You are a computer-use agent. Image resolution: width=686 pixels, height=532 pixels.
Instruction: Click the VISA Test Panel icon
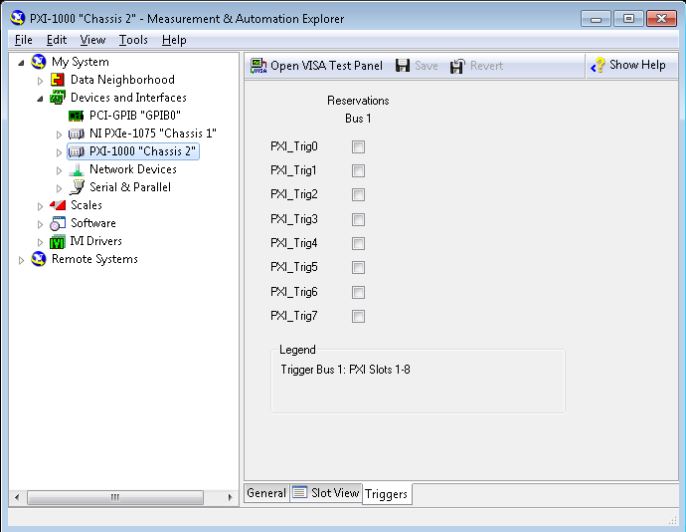coord(258,66)
